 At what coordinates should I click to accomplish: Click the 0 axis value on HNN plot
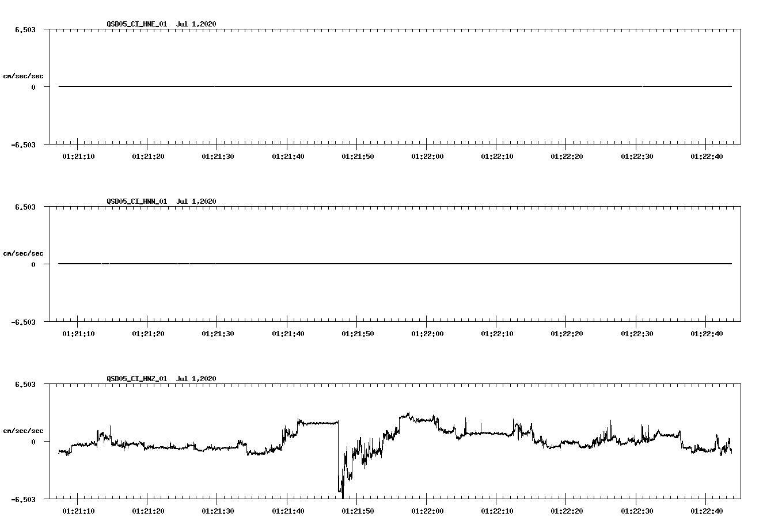pyautogui.click(x=33, y=265)
